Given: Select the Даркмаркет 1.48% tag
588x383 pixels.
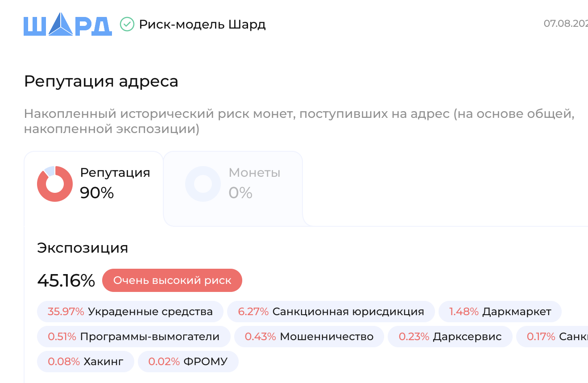Looking at the screenshot, I should pos(500,312).
